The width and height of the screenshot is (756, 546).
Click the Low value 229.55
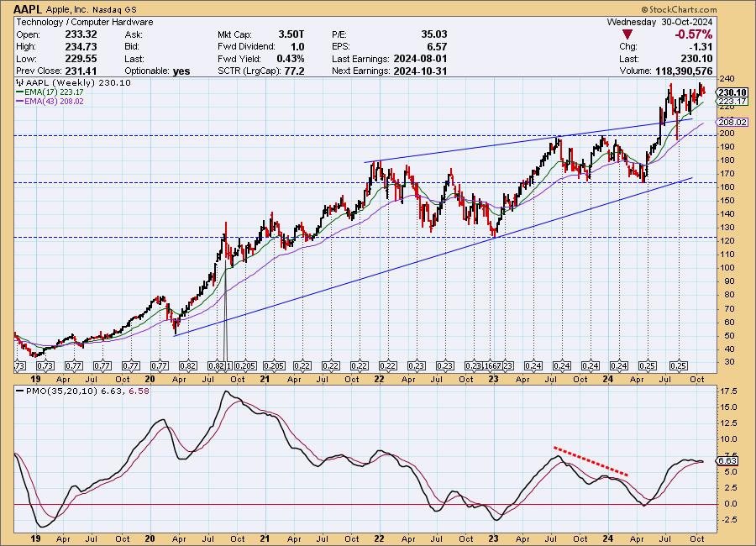[81, 59]
